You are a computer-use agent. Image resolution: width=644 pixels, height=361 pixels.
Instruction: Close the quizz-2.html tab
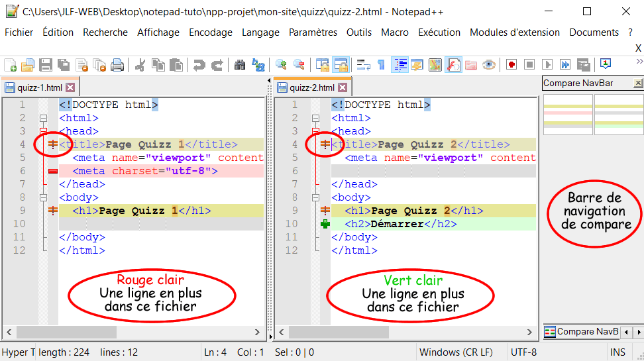[x=343, y=87]
